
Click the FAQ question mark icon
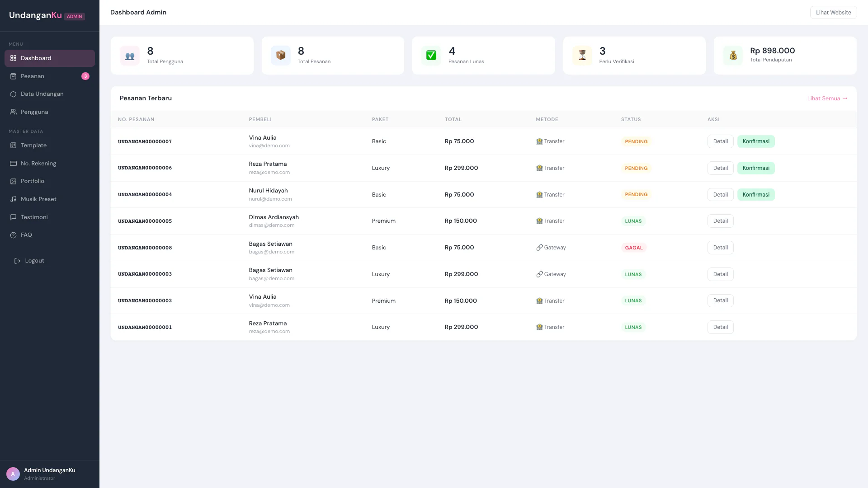pos(13,235)
